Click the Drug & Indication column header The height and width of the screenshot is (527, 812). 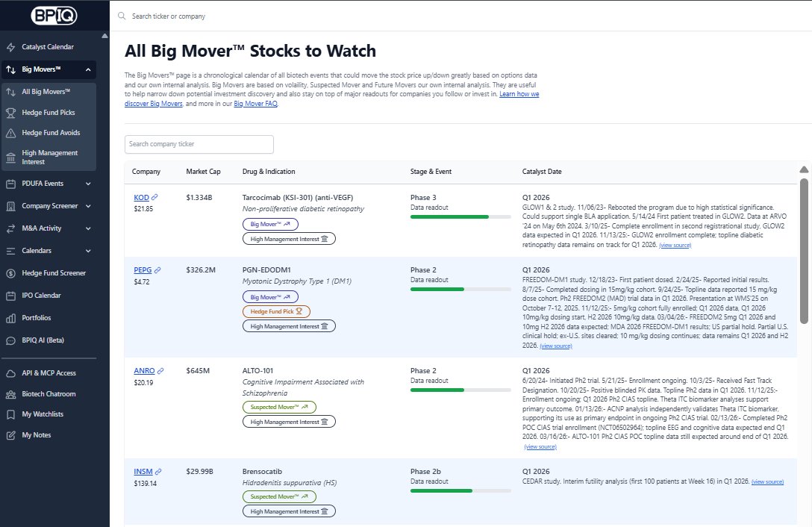coord(269,172)
